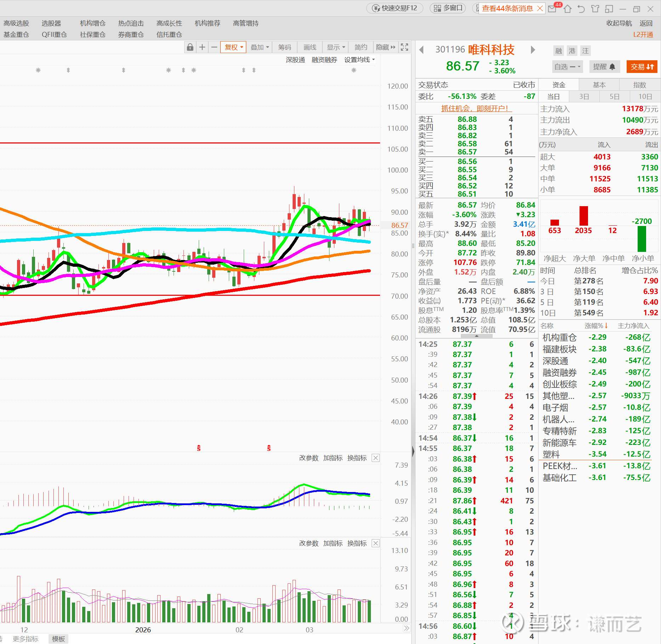Dismiss the 44 new messages notification
Viewport: 661px width, 644px height.
[x=540, y=9]
